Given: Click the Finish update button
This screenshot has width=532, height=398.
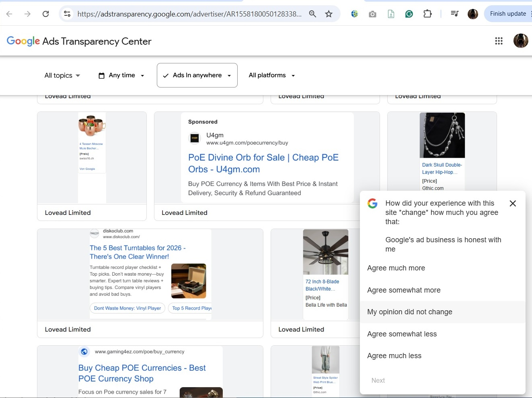Looking at the screenshot, I should click(x=508, y=14).
